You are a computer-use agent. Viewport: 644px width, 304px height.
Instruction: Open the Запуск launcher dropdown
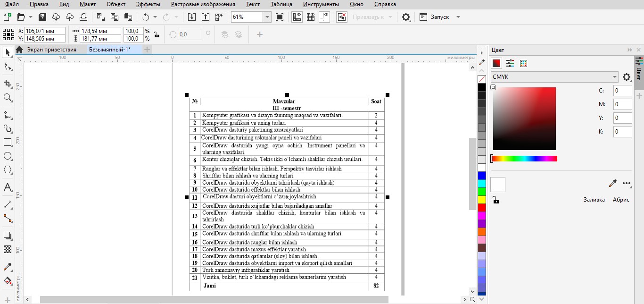(458, 17)
